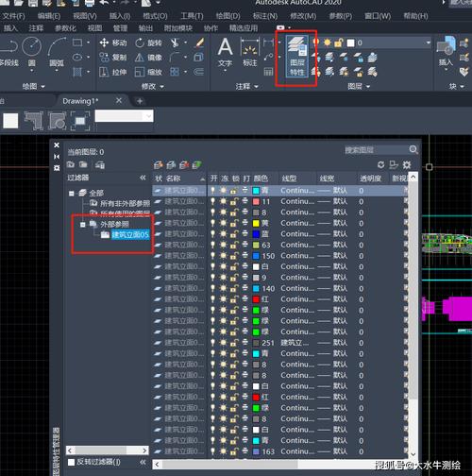Collapse the filter (过滤器) pane chevron
The width and height of the screenshot is (472, 476).
(x=143, y=178)
